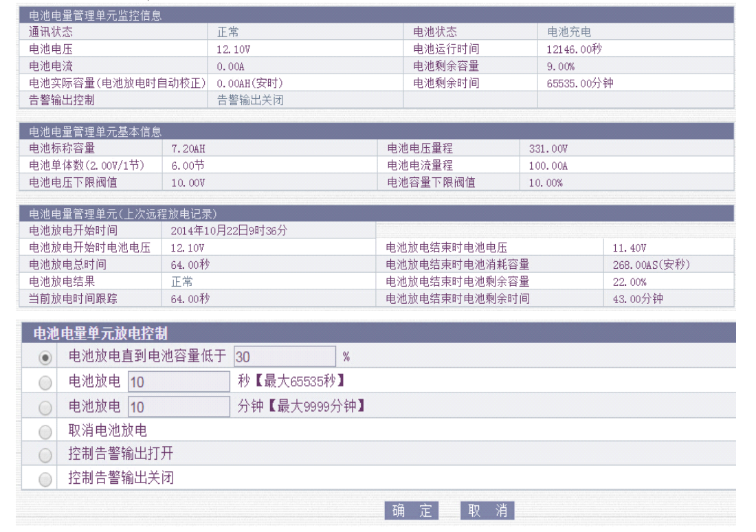Click the capacity percentage field showing 30
Screen dimensions: 756x532
coord(285,357)
